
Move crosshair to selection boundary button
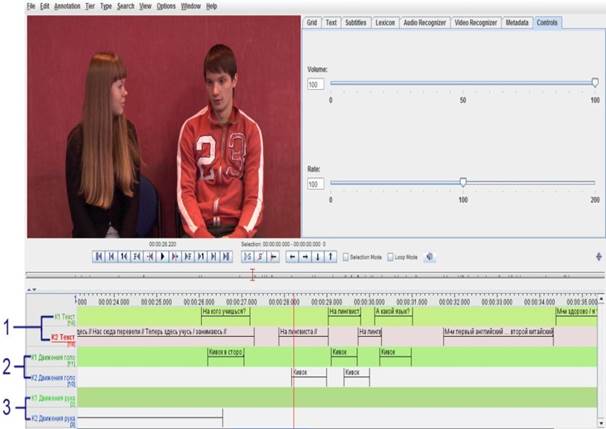coord(273,257)
